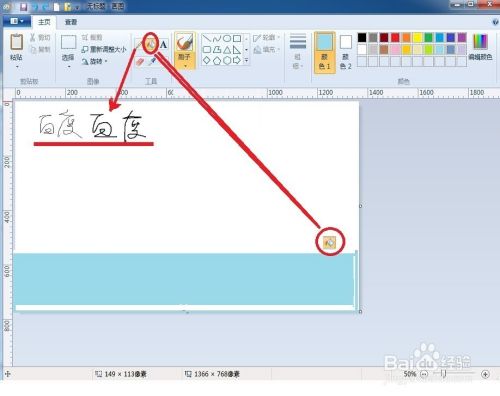Choose the Diamond shape
Image resolution: width=500 pixels, height=396 pixels.
(x=207, y=60)
